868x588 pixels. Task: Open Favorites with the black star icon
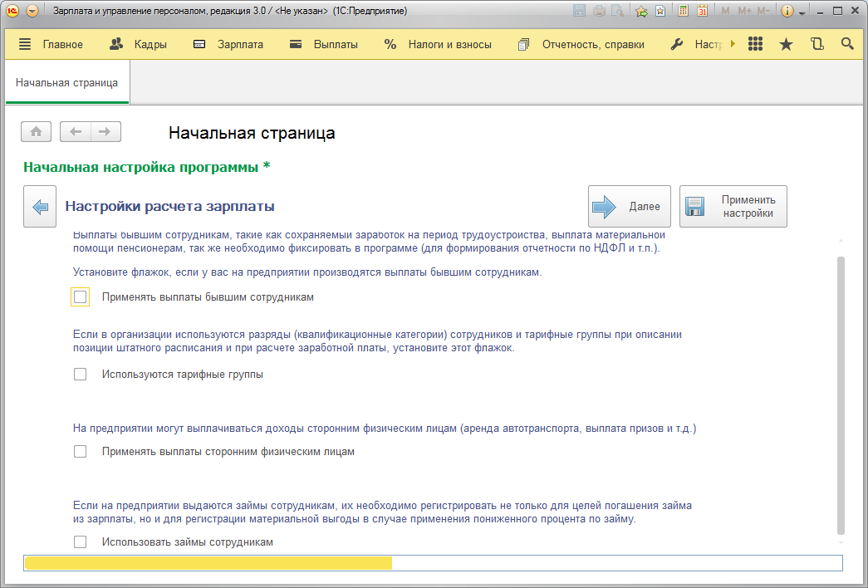click(x=786, y=44)
